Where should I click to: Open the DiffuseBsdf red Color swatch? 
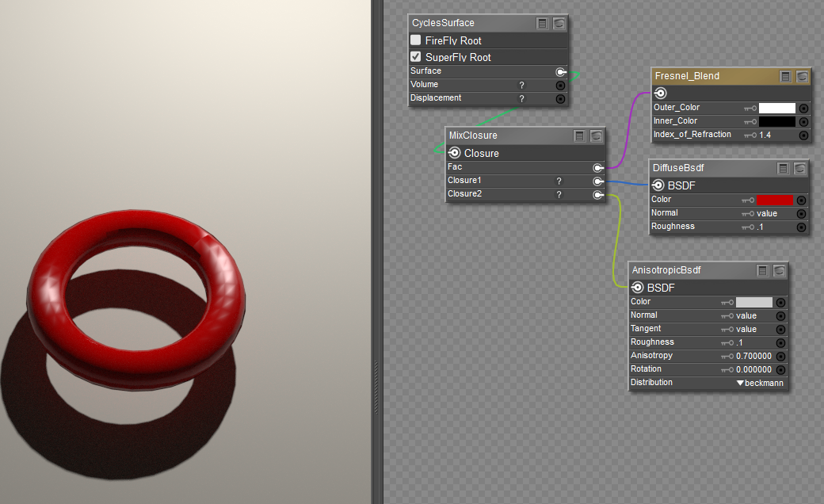click(x=775, y=200)
